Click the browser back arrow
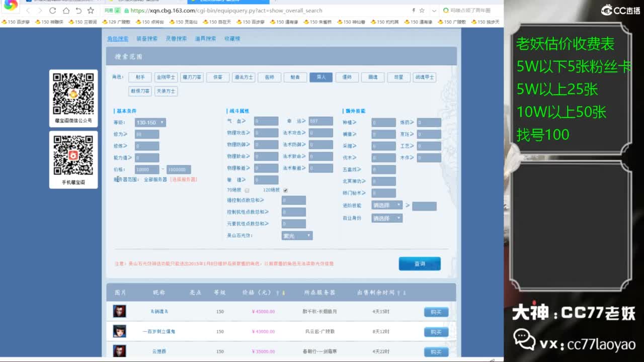Image resolution: width=644 pixels, height=362 pixels. click(28, 11)
